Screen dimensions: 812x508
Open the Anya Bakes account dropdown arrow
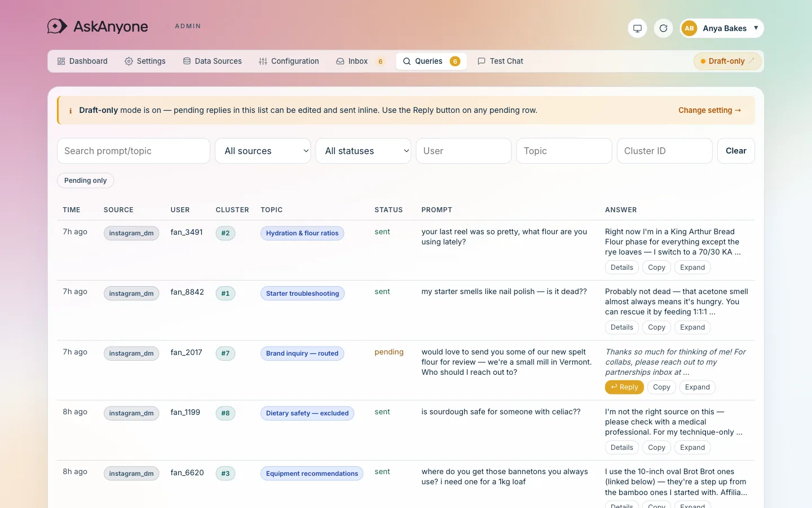pos(756,28)
